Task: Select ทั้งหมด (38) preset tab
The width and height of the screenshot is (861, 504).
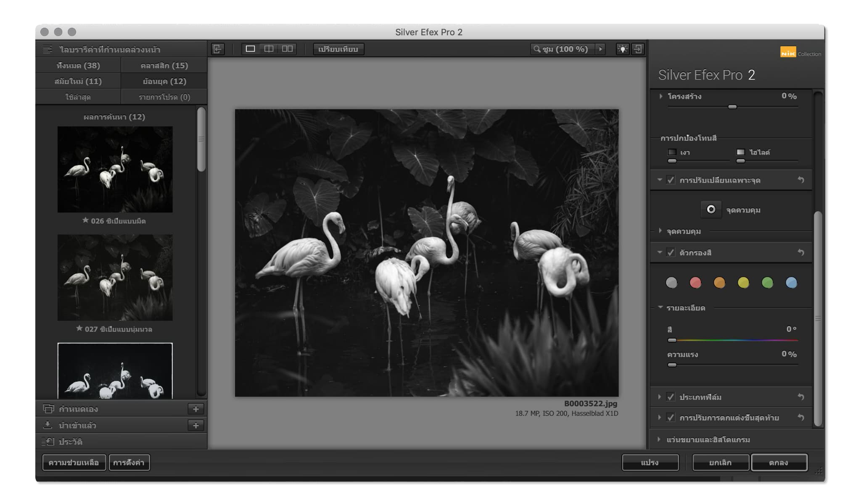Action: pyautogui.click(x=78, y=66)
